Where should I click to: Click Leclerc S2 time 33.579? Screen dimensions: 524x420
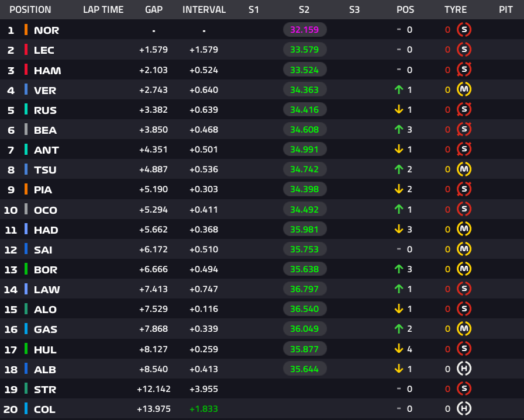304,50
